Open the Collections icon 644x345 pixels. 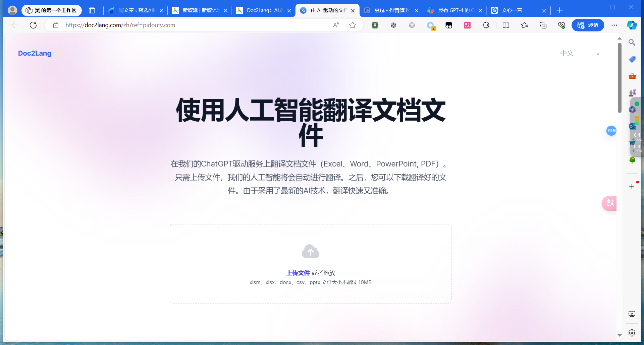click(x=543, y=25)
